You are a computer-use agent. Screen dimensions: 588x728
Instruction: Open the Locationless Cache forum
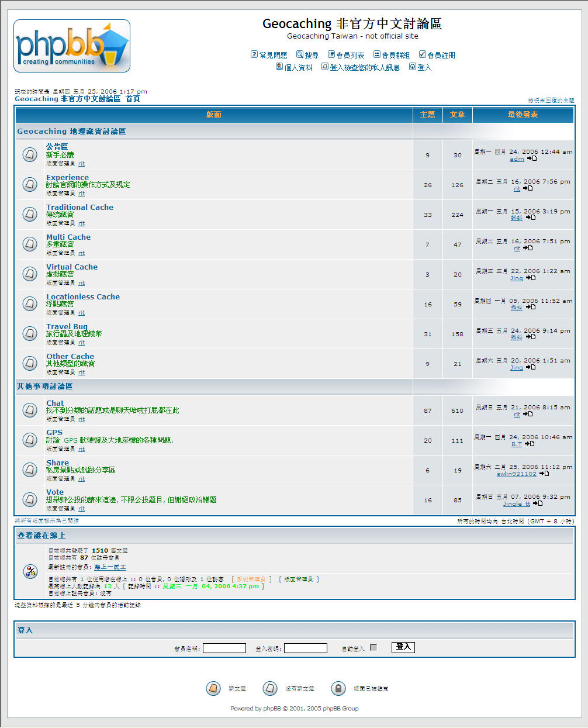(83, 296)
